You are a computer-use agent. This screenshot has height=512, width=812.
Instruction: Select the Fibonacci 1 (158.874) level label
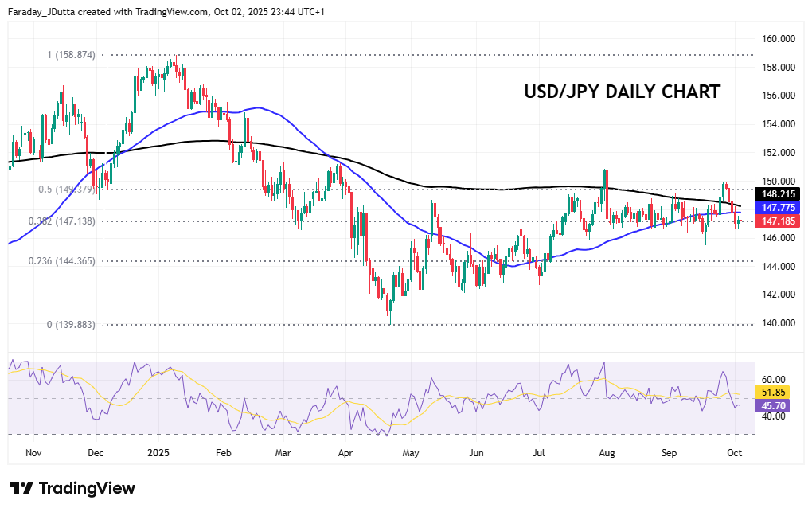tap(71, 55)
